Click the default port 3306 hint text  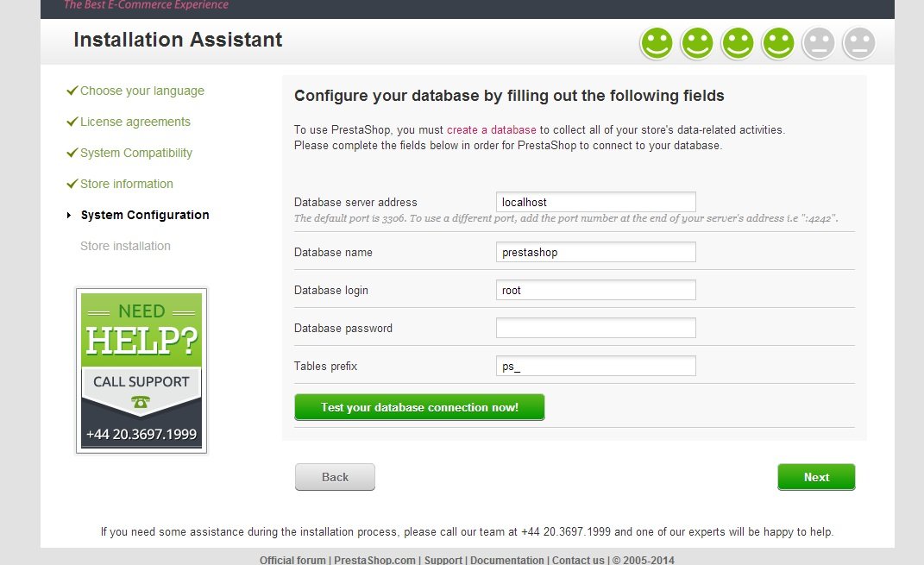coord(566,218)
